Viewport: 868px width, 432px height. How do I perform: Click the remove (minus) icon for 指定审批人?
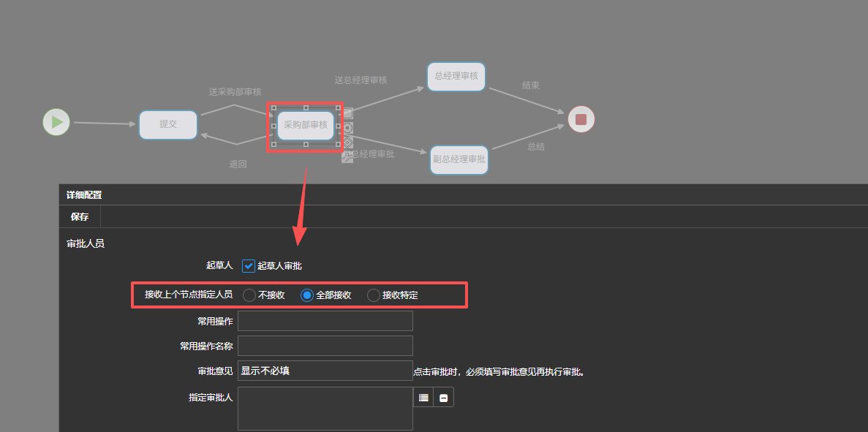(x=444, y=397)
